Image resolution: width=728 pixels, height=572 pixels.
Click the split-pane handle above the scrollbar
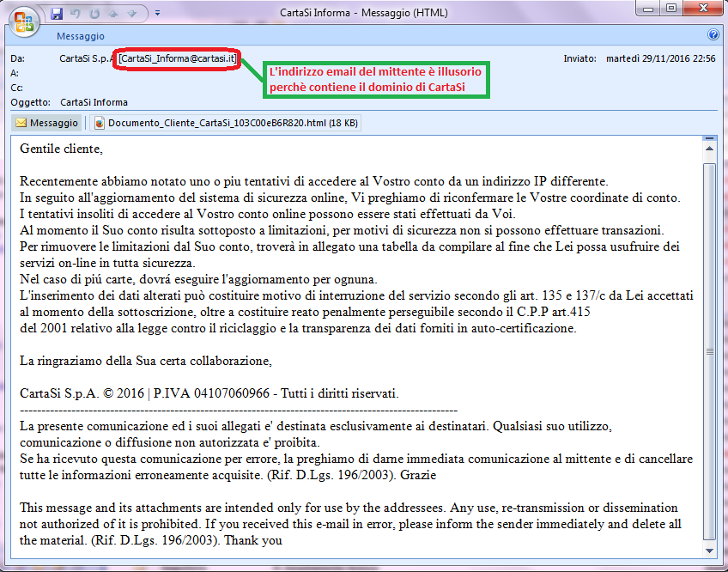click(709, 138)
